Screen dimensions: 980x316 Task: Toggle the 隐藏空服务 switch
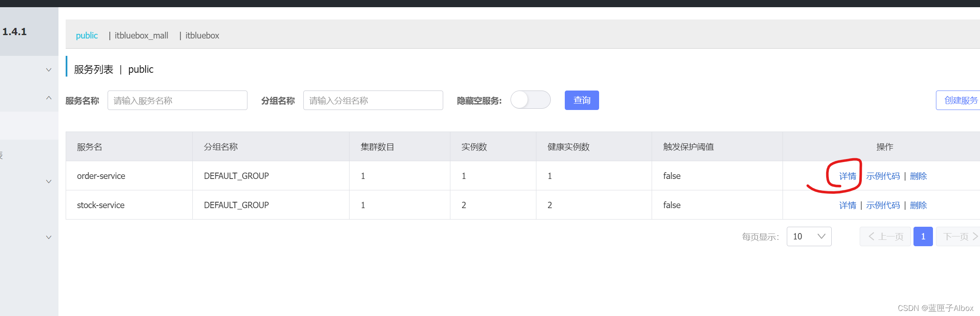pyautogui.click(x=530, y=100)
